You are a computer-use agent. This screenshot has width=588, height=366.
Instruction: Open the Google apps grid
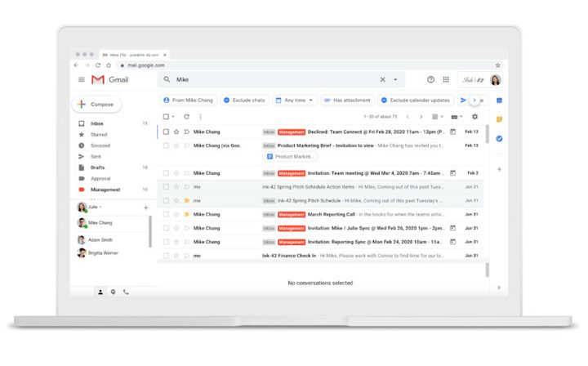(446, 79)
